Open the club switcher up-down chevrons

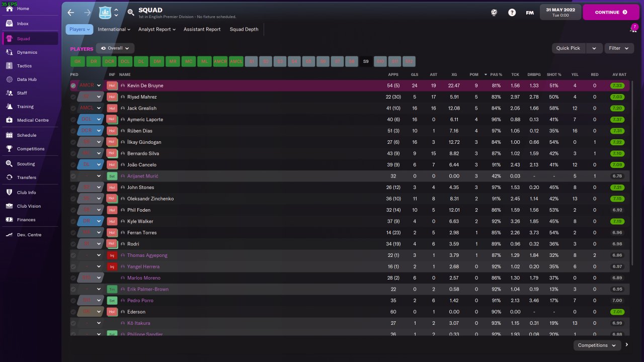point(116,13)
